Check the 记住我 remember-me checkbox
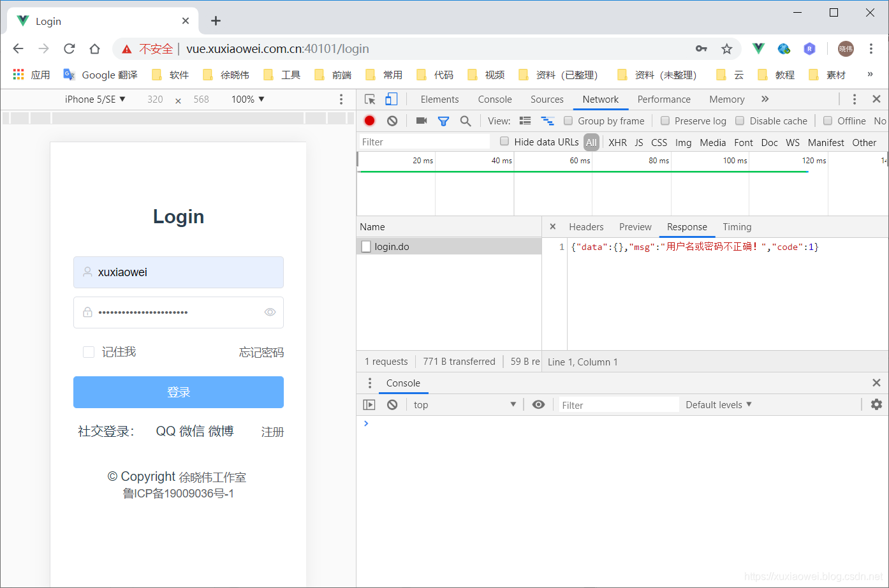 (88, 351)
